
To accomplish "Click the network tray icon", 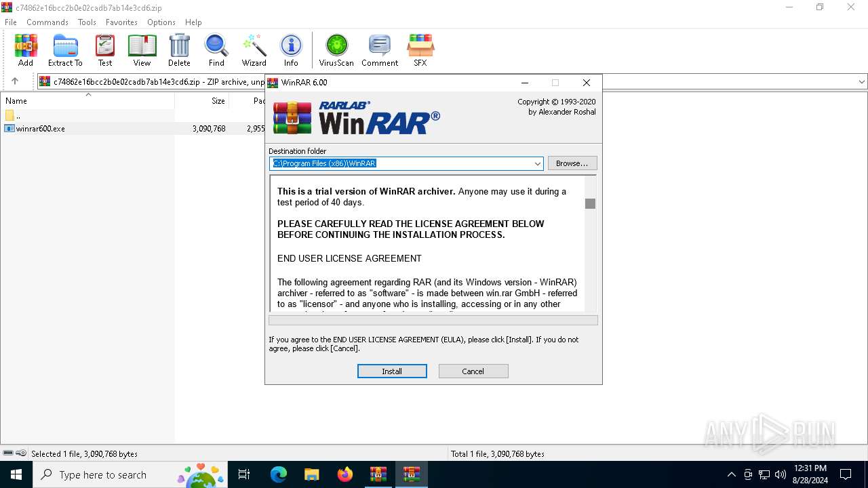I will tap(764, 474).
